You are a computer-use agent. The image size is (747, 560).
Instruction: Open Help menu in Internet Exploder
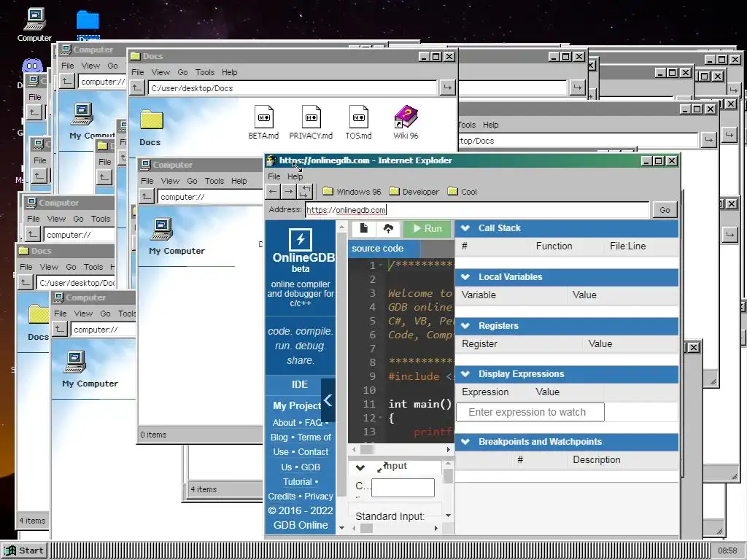[x=295, y=176]
